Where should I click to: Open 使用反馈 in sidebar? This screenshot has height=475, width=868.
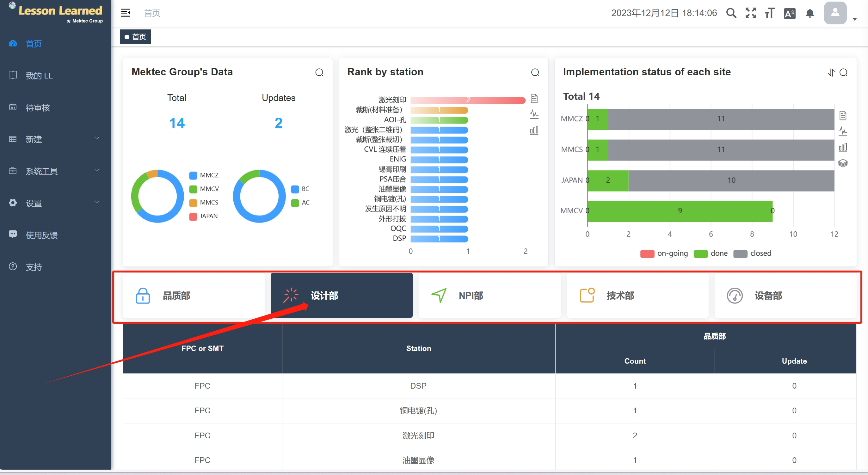tap(56, 235)
